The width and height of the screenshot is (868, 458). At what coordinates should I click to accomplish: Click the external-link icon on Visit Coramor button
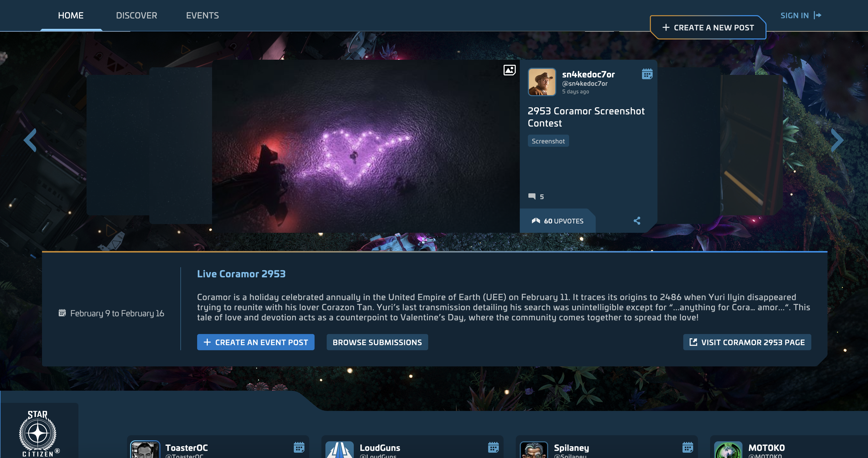pos(693,342)
